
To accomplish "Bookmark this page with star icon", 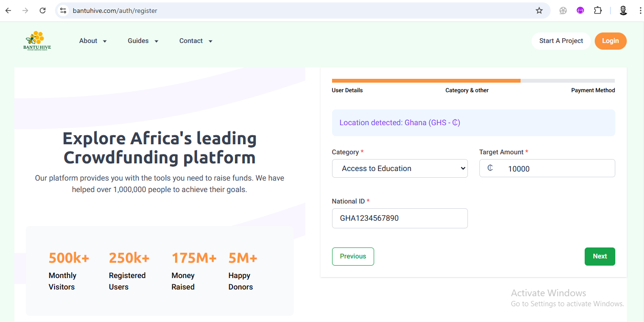I will [x=539, y=11].
